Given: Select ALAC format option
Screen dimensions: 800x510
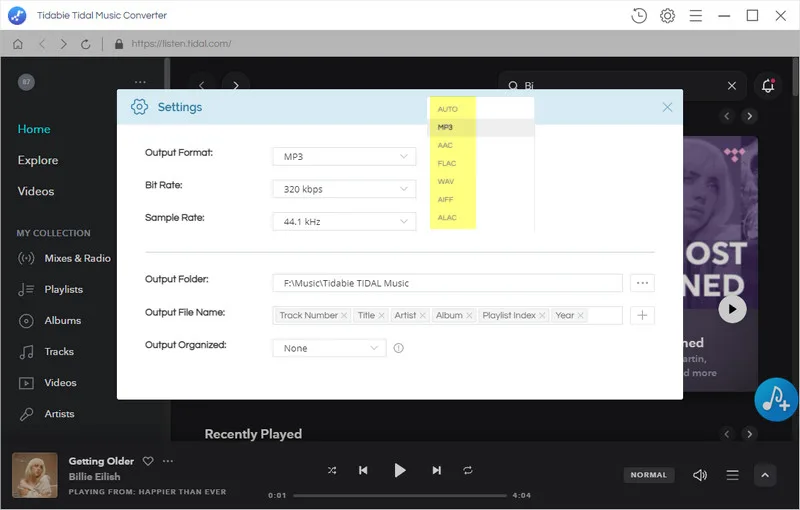Looking at the screenshot, I should coord(481,218).
